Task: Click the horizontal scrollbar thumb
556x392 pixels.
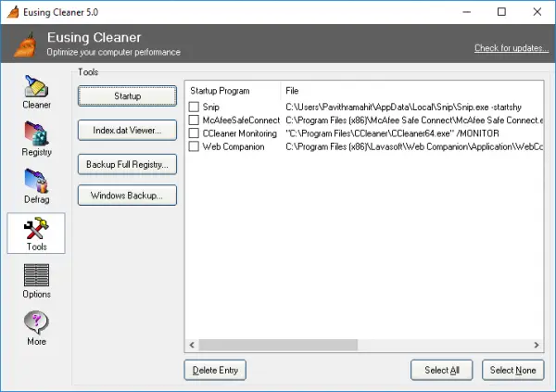Action: tap(278, 345)
